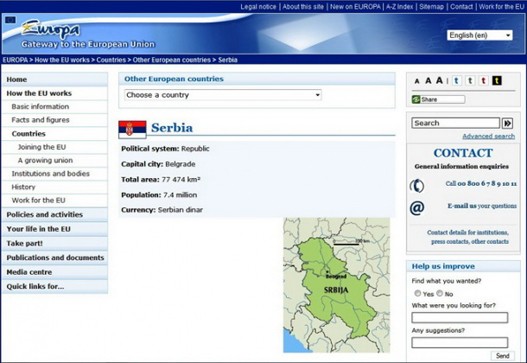Image resolution: width=527 pixels, height=363 pixels.
Task: Click the Serbia flag icon
Action: coord(132,129)
